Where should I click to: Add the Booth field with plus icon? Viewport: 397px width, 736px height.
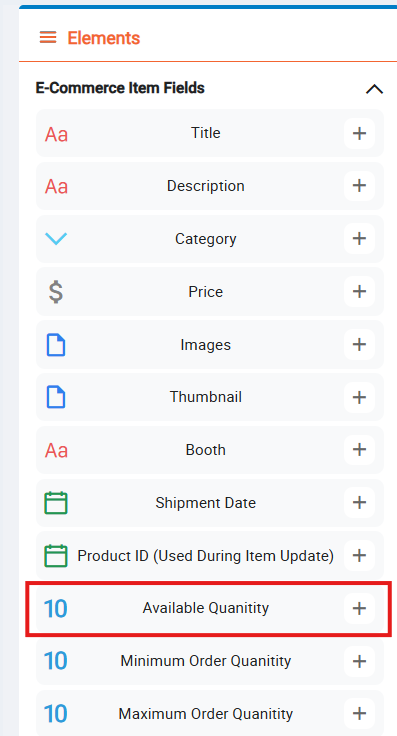coord(359,450)
